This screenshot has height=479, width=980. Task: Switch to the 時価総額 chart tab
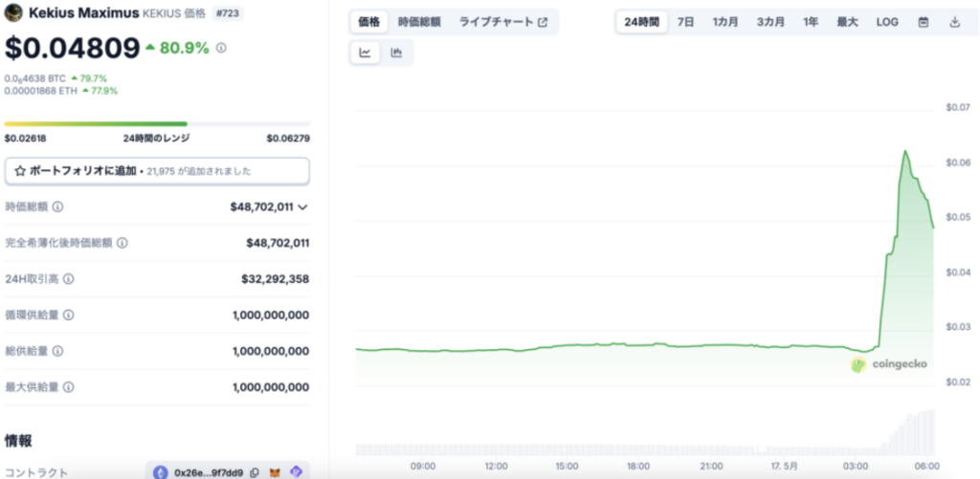coord(419,22)
